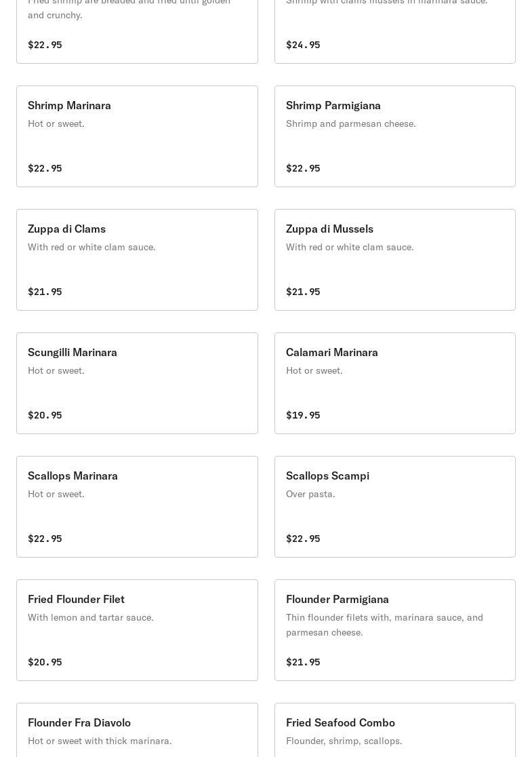Click the $20.95 price on Scungilli Marinara
The height and width of the screenshot is (757, 532).
tap(45, 415)
